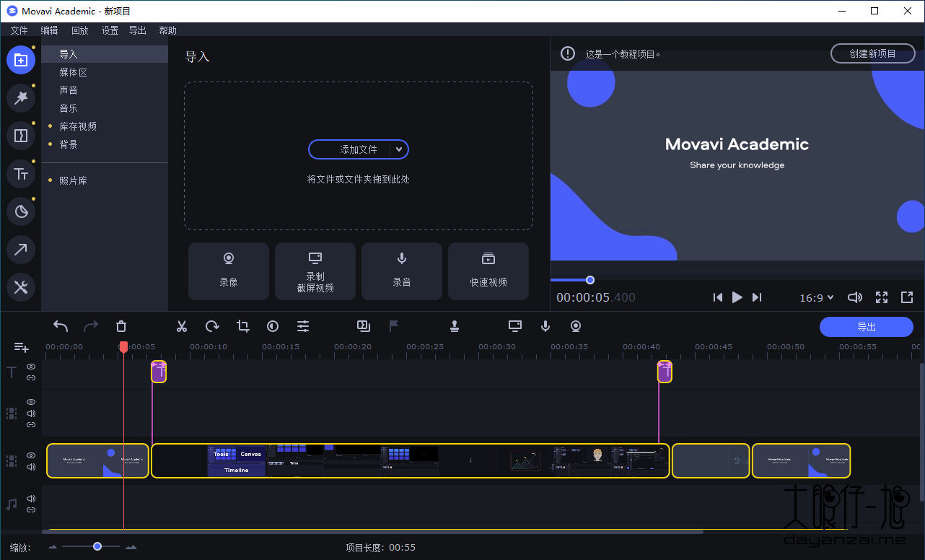The width and height of the screenshot is (925, 560).
Task: Play the preview video
Action: [737, 297]
